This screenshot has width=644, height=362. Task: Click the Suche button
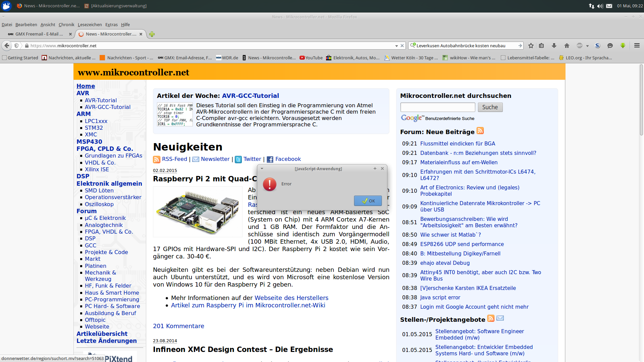[x=490, y=107]
